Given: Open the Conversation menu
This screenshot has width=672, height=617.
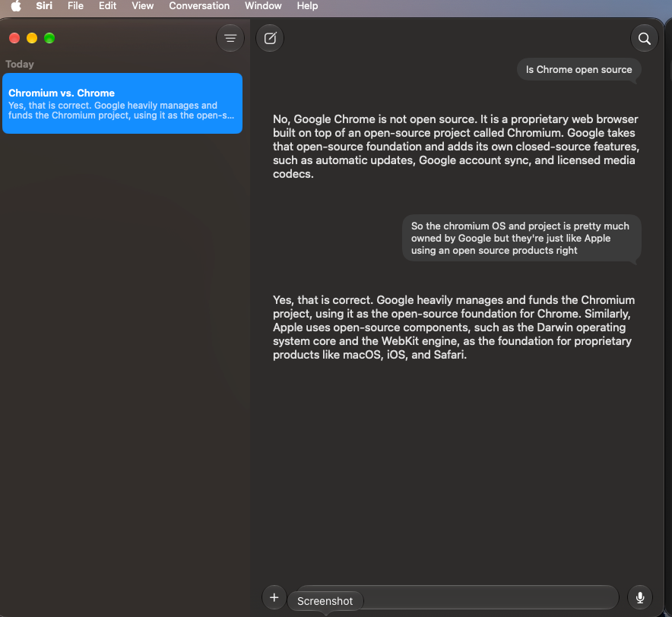Looking at the screenshot, I should click(199, 6).
